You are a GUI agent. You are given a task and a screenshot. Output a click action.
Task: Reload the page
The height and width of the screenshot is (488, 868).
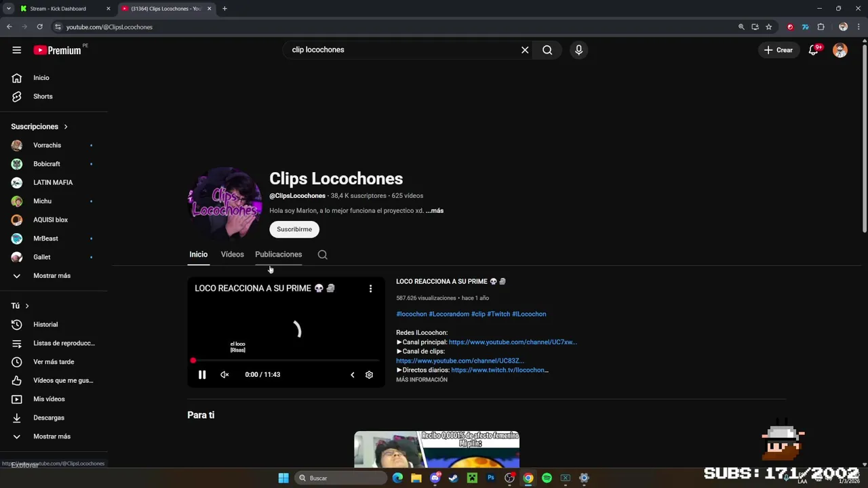pos(40,27)
